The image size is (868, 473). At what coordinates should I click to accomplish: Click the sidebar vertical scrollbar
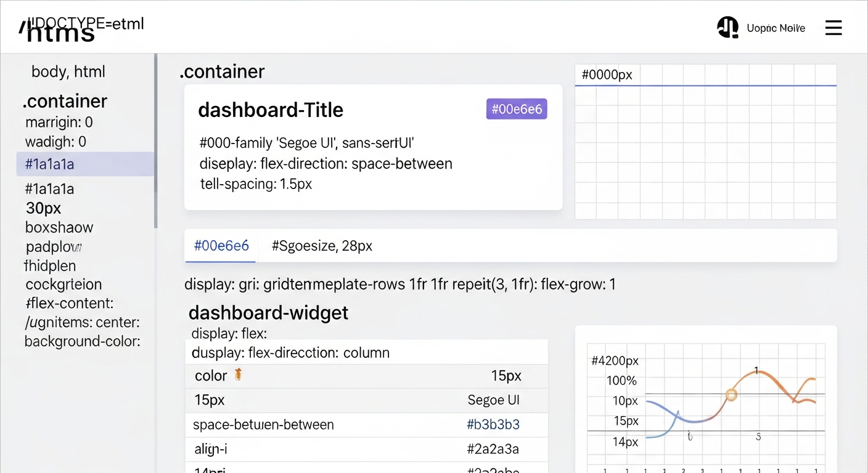pyautogui.click(x=156, y=142)
